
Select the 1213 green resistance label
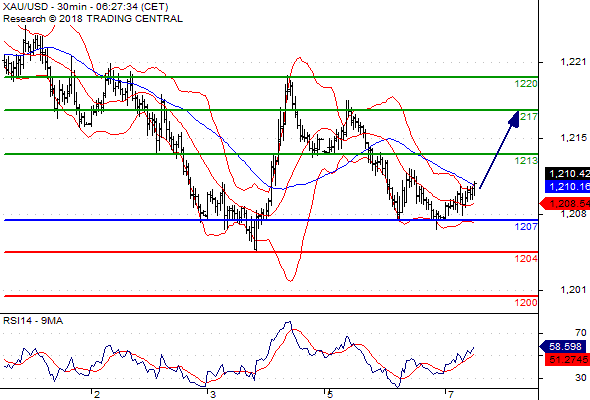pyautogui.click(x=526, y=161)
